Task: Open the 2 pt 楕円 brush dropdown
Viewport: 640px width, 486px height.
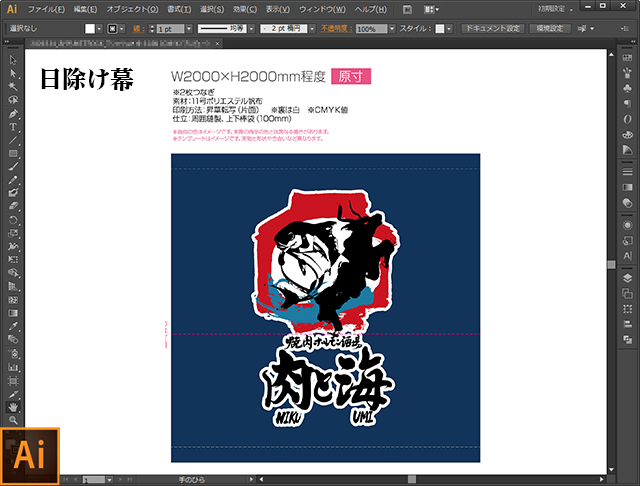Action: point(312,29)
